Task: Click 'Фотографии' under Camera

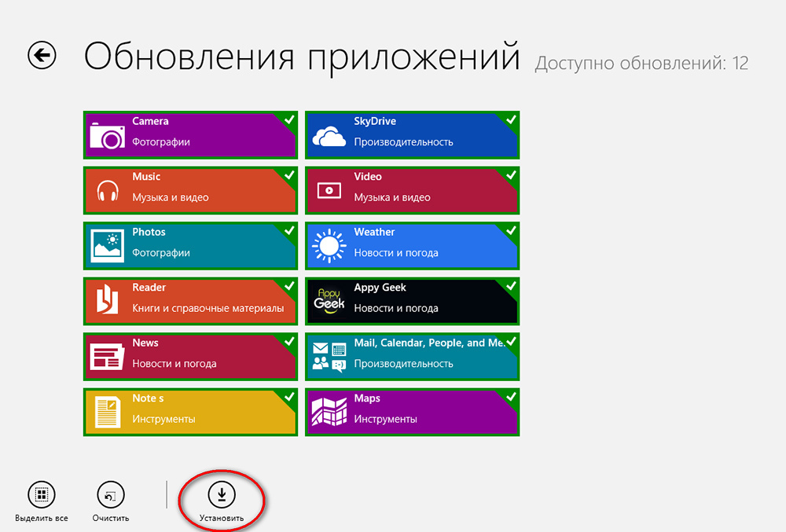Action: click(x=161, y=142)
